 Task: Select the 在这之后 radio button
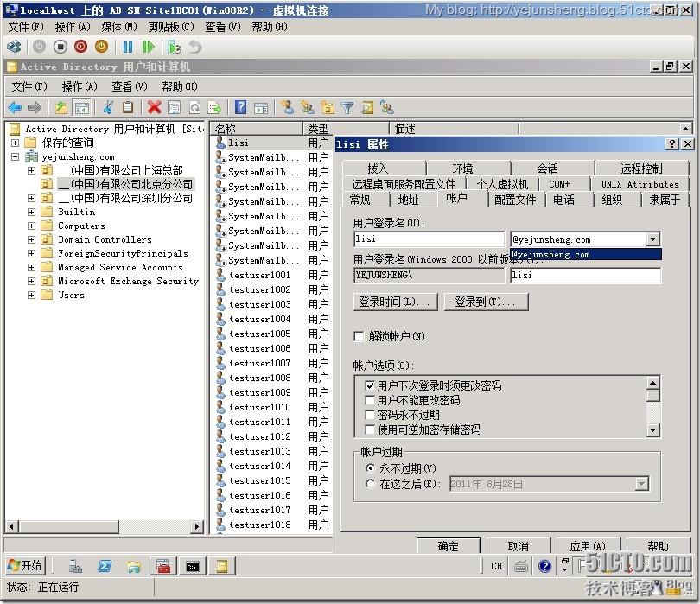[370, 484]
